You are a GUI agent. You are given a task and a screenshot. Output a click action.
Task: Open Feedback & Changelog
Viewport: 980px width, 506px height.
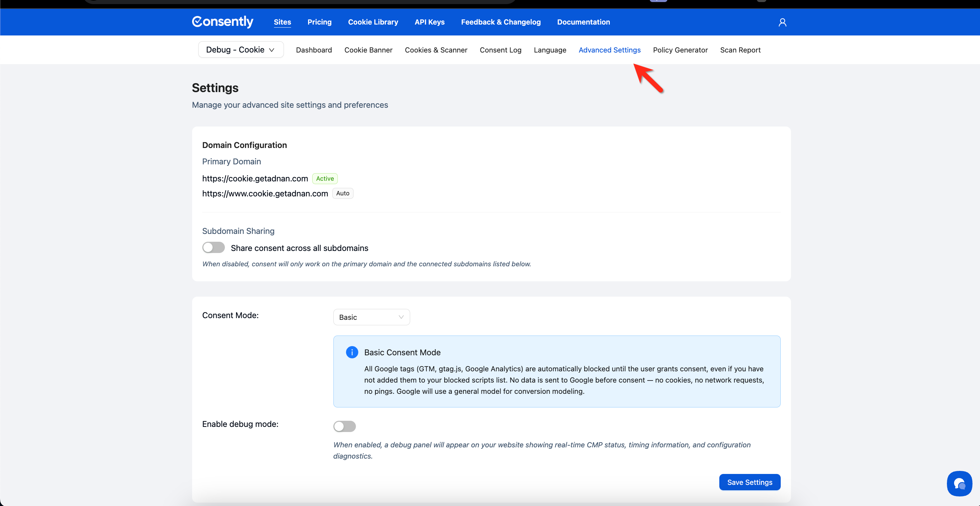[x=501, y=22]
